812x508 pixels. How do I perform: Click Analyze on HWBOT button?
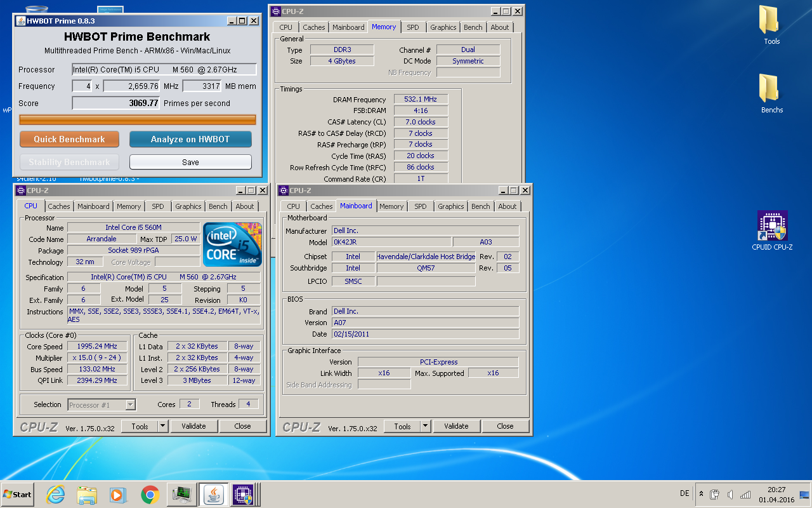pyautogui.click(x=190, y=139)
